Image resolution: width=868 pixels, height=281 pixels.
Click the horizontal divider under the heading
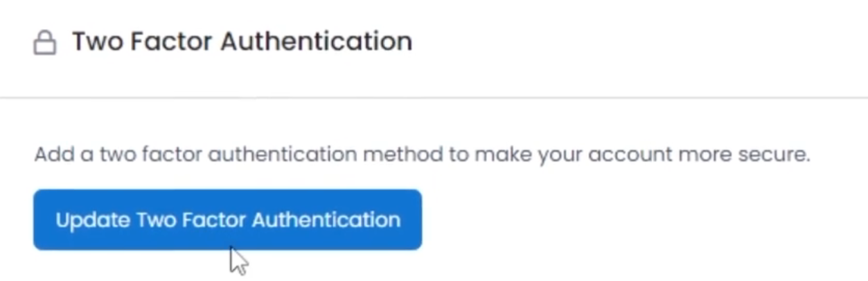point(434,98)
